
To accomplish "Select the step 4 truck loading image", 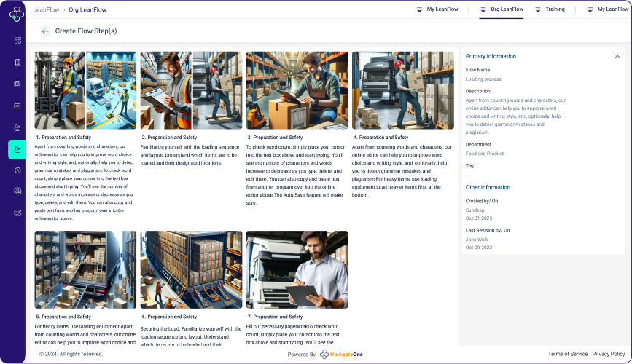I will (402, 90).
